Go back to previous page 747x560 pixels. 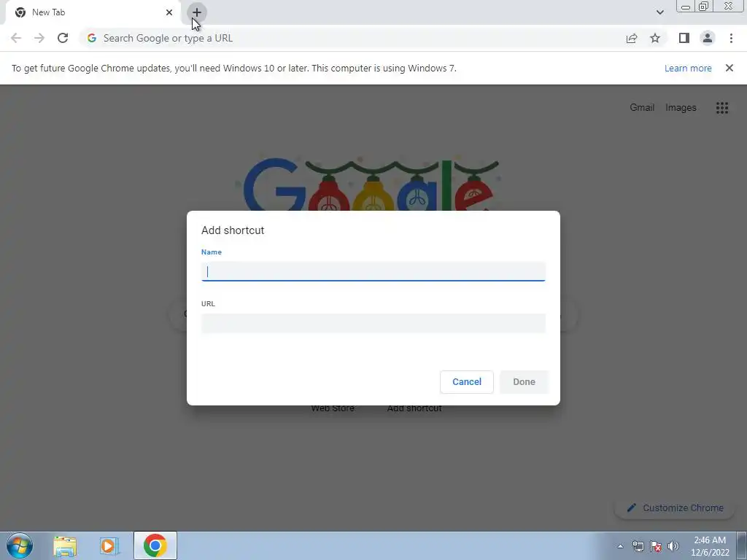[16, 38]
